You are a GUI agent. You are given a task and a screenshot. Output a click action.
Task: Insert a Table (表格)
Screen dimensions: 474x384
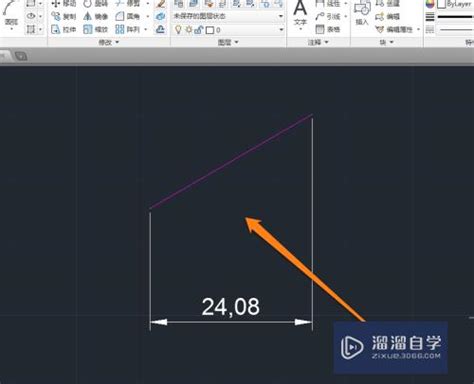point(328,29)
